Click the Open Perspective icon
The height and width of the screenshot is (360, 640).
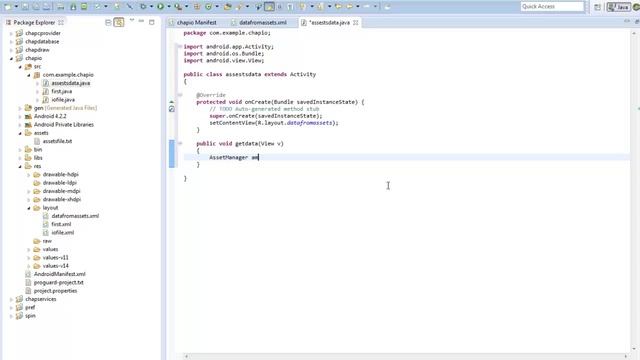coord(597,7)
